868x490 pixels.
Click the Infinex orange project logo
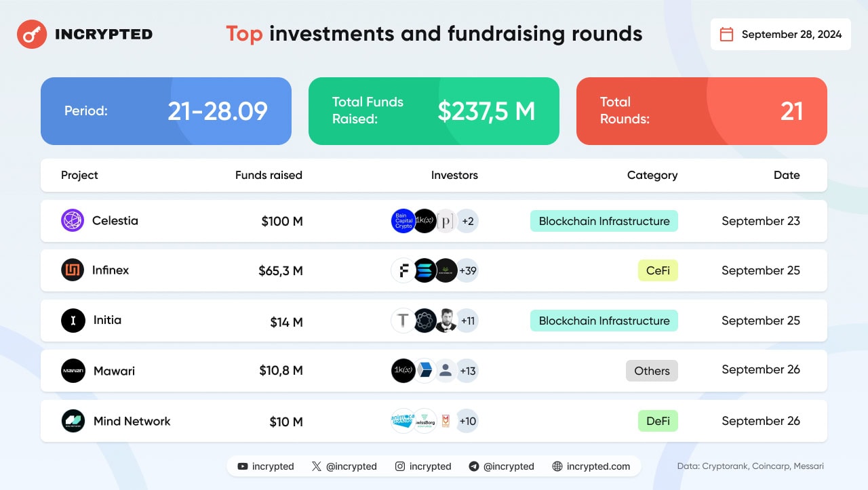click(73, 270)
